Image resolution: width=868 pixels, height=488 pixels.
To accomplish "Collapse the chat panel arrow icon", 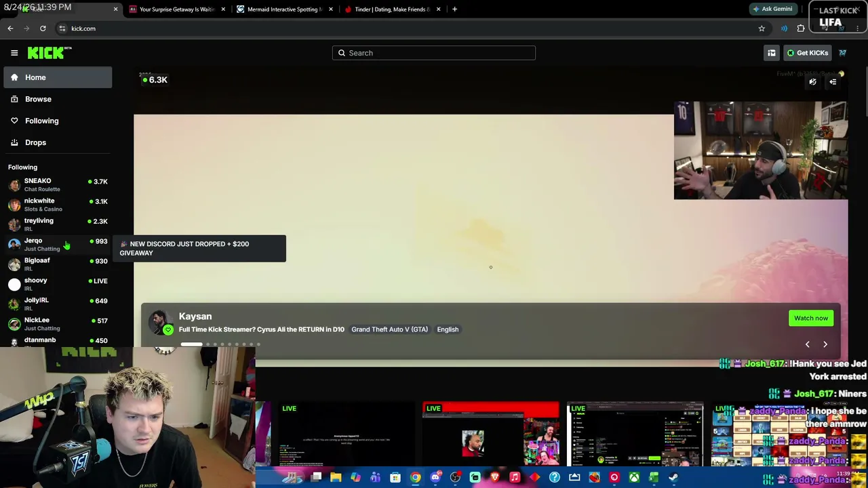I will coord(833,82).
